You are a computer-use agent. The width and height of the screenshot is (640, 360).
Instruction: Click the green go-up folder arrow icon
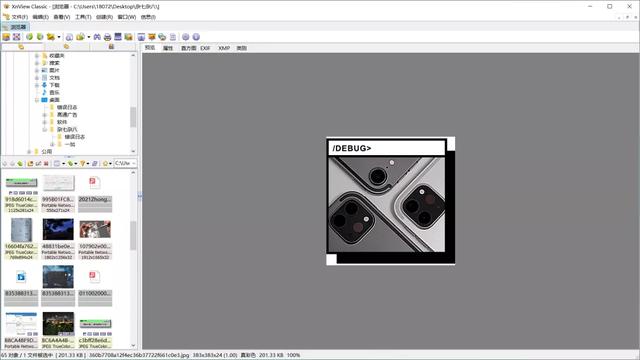click(20, 163)
